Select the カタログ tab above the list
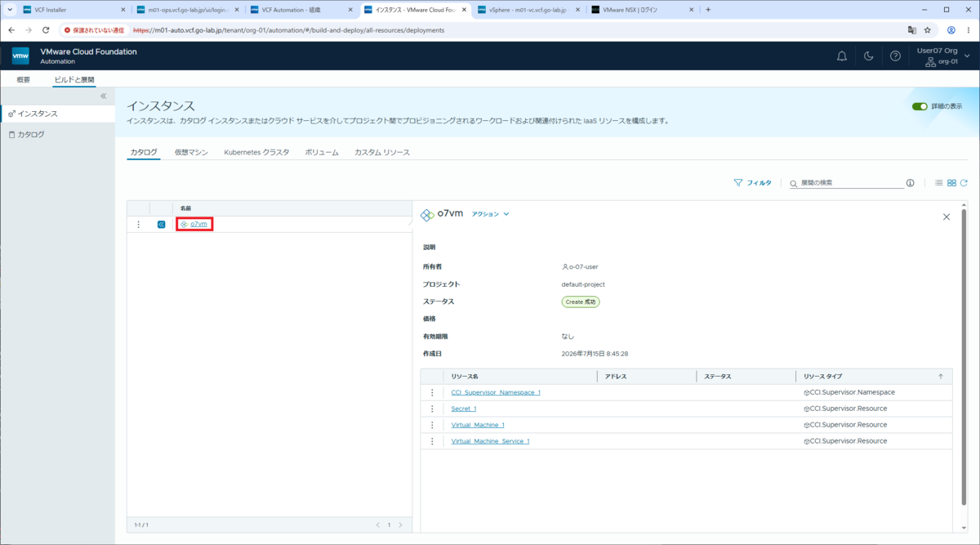The width and height of the screenshot is (980, 545). point(144,152)
